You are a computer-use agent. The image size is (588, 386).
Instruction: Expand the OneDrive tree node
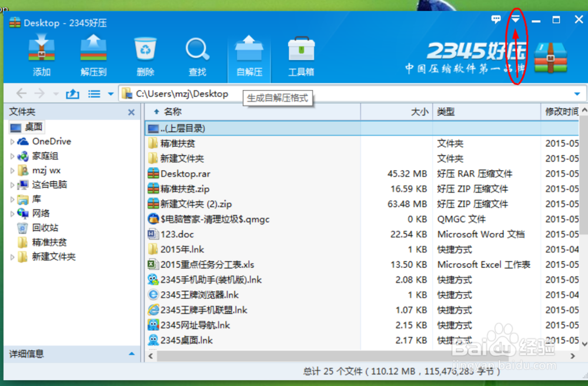pyautogui.click(x=12, y=142)
